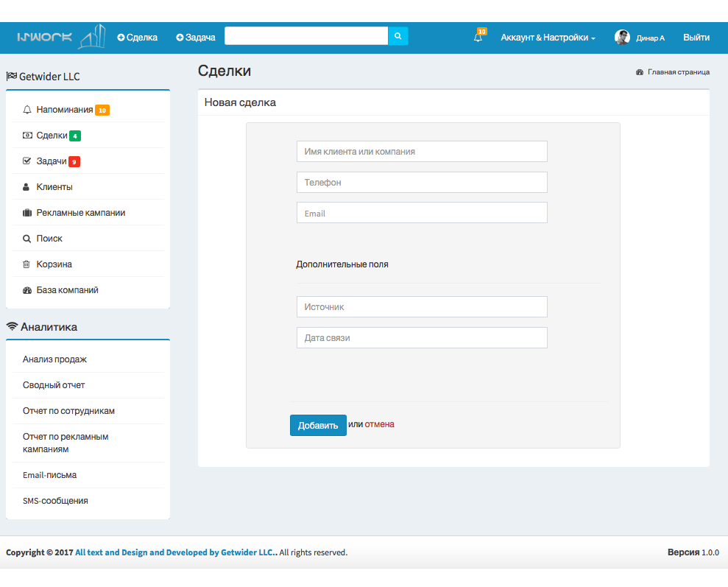
Task: Click the отмена link
Action: (x=379, y=424)
